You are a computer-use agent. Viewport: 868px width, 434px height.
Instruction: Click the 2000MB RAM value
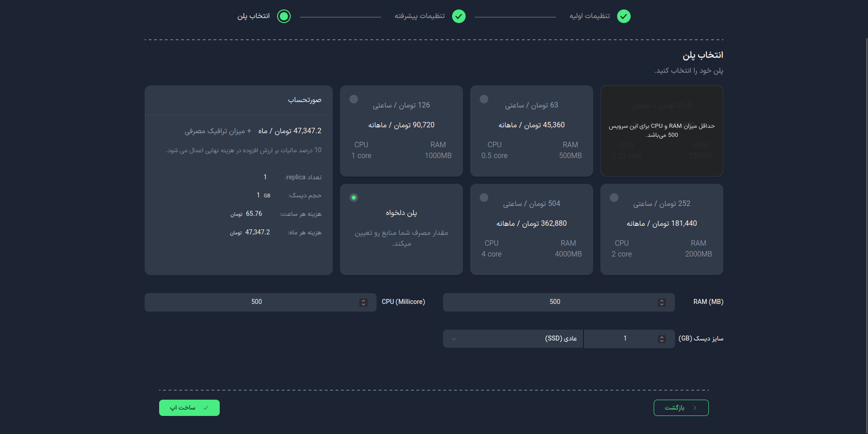[x=698, y=254]
